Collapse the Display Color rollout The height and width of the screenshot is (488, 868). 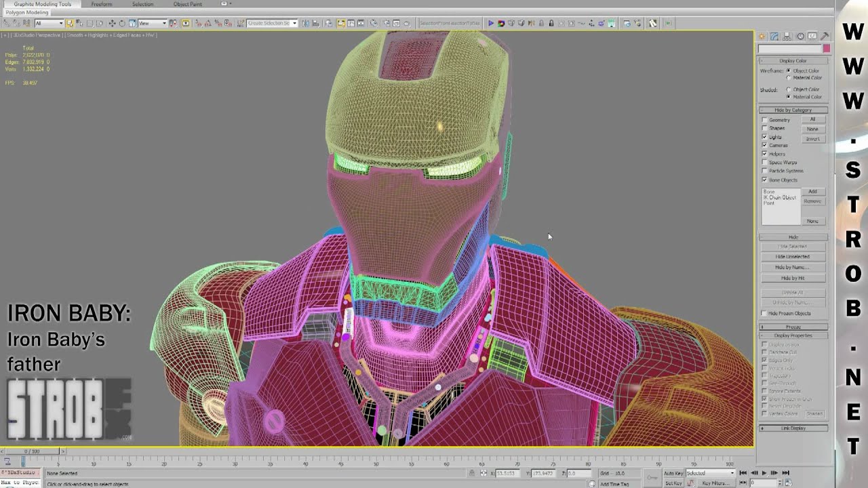pos(793,61)
